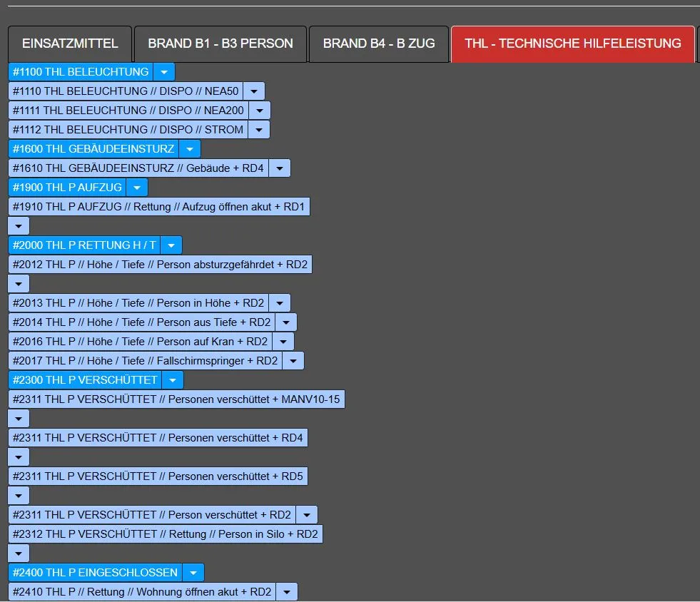This screenshot has height=602, width=700.
Task: Click the THL - TECHNISCHE HILFELEISTUNG tab
Action: [x=572, y=44]
